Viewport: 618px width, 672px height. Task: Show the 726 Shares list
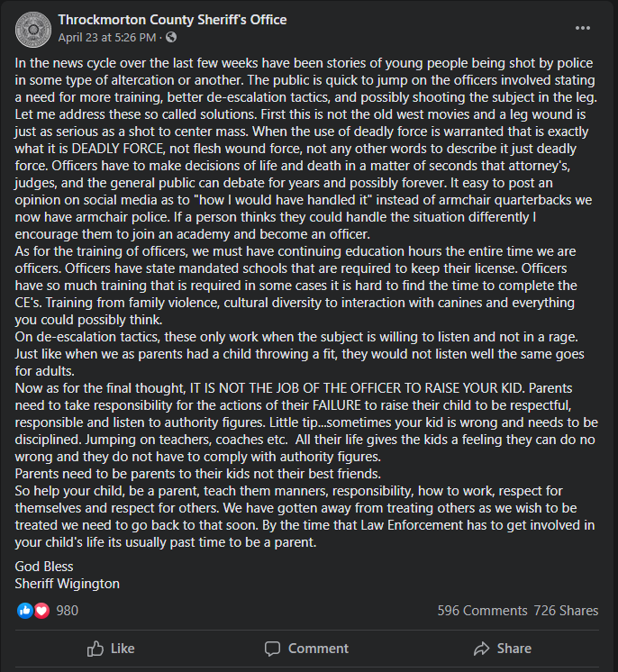[x=566, y=610]
